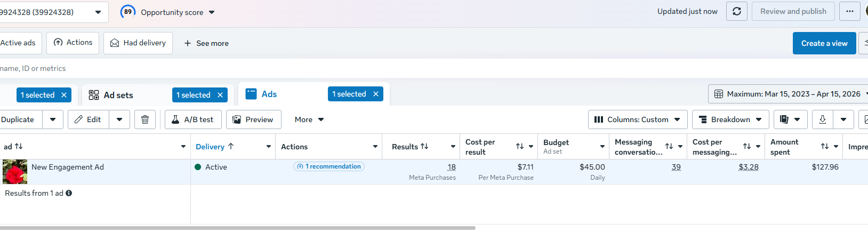This screenshot has width=868, height=240.
Task: Click the refresh data icon
Action: (x=736, y=11)
